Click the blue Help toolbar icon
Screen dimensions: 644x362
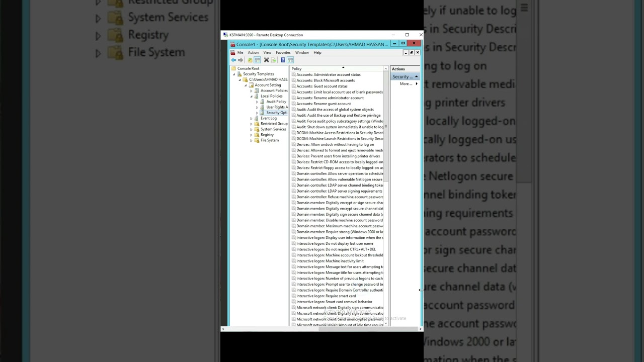283,60
